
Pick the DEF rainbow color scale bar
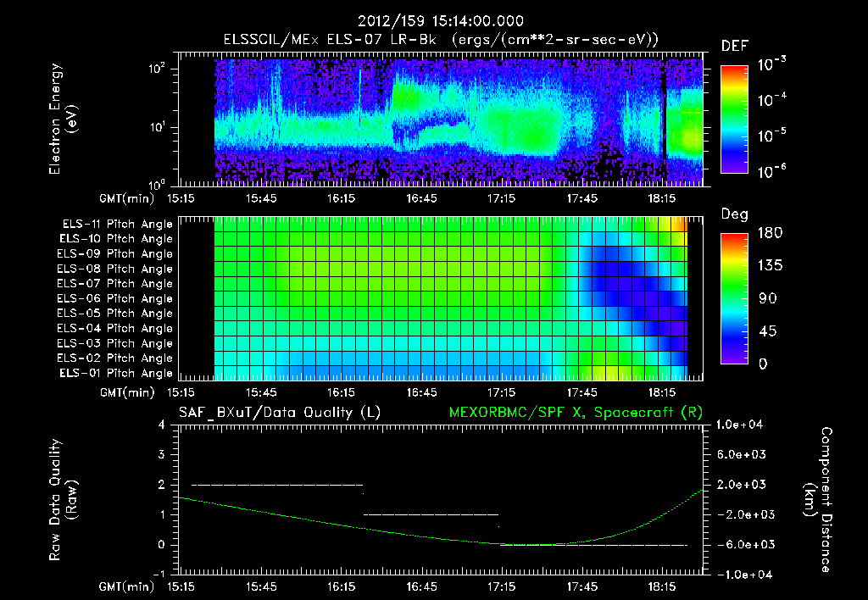pyautogui.click(x=735, y=119)
